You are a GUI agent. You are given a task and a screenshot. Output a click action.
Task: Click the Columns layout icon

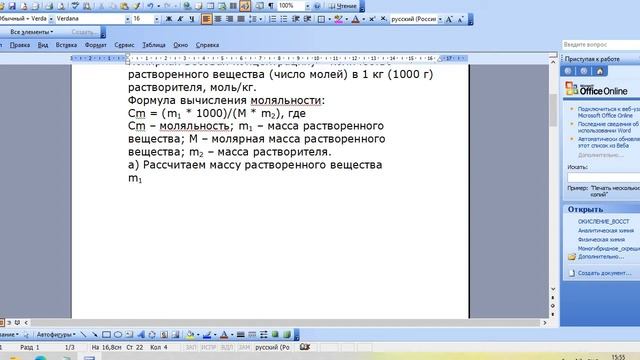(233, 6)
